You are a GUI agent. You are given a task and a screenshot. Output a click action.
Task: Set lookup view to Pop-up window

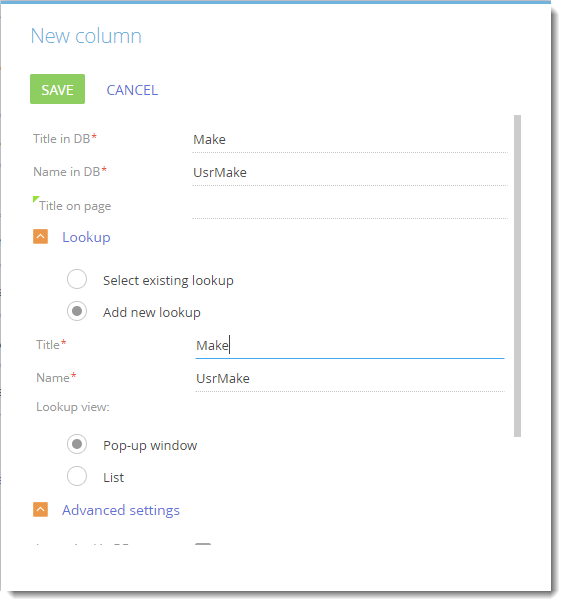(x=77, y=444)
